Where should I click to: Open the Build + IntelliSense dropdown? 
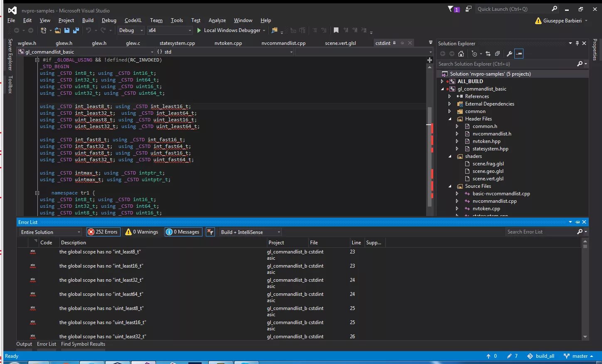point(250,232)
